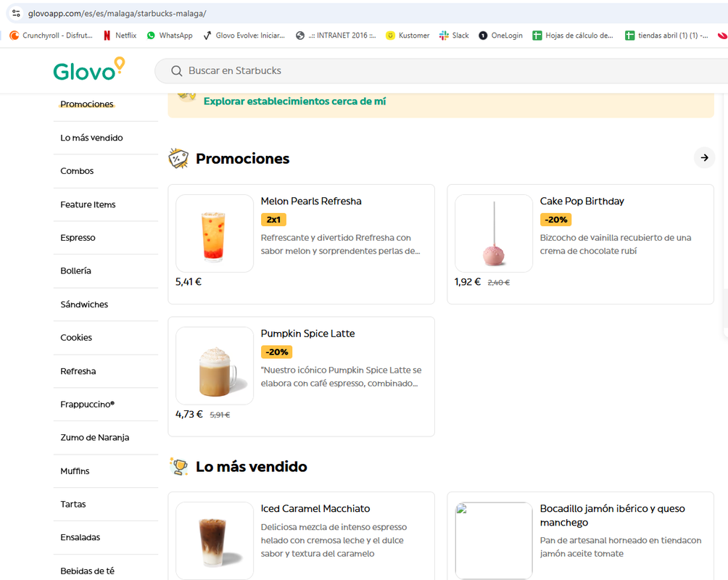Go to Tartas category
The width and height of the screenshot is (728, 580).
[x=73, y=504]
